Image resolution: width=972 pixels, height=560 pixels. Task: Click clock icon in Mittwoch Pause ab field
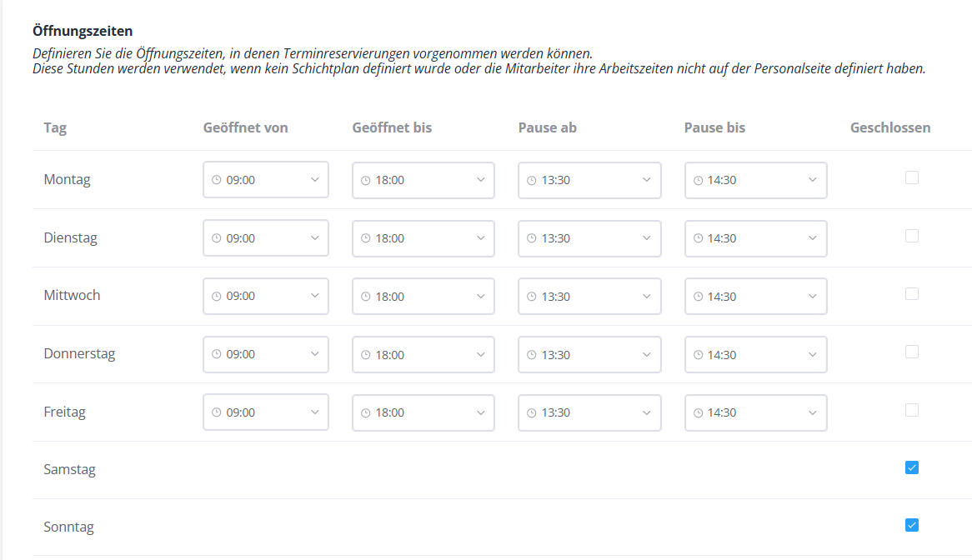pos(532,297)
